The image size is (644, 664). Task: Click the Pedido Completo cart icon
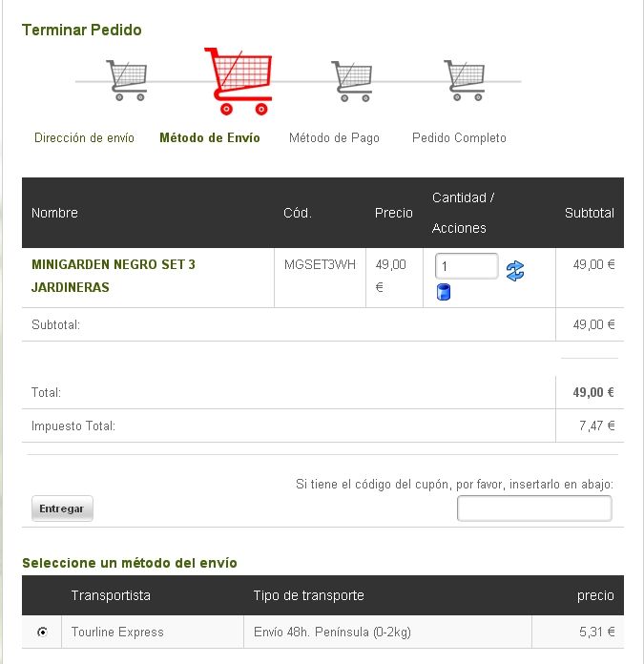click(465, 80)
